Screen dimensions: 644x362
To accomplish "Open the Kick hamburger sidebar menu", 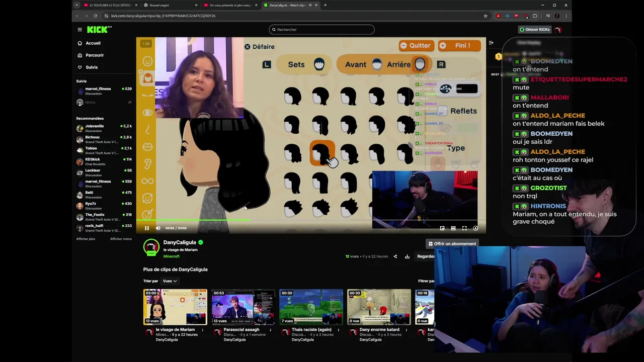I will [x=79, y=30].
